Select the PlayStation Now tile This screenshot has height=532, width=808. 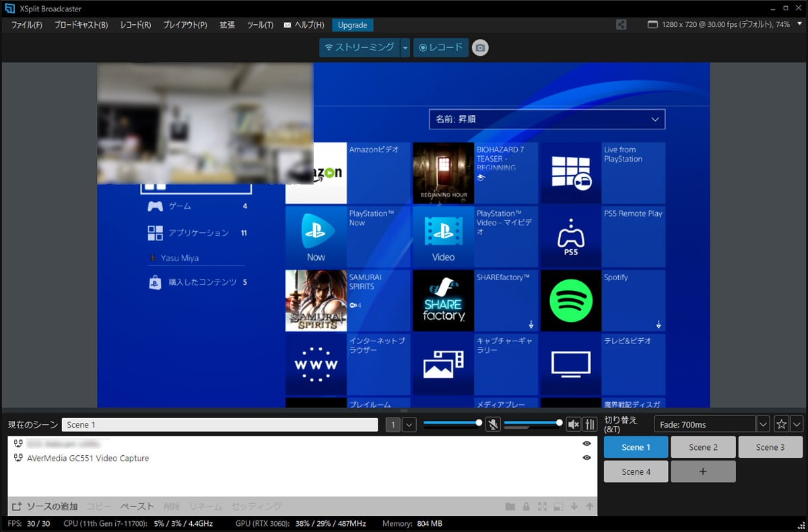pyautogui.click(x=347, y=237)
